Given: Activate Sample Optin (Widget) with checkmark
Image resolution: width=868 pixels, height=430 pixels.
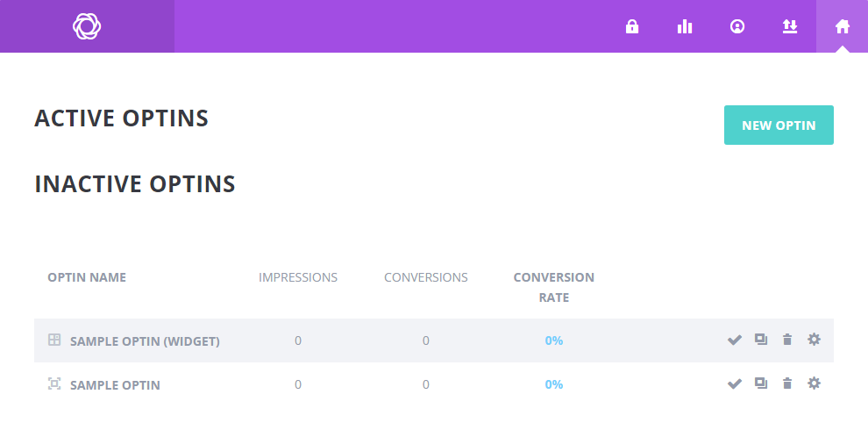Looking at the screenshot, I should [735, 340].
